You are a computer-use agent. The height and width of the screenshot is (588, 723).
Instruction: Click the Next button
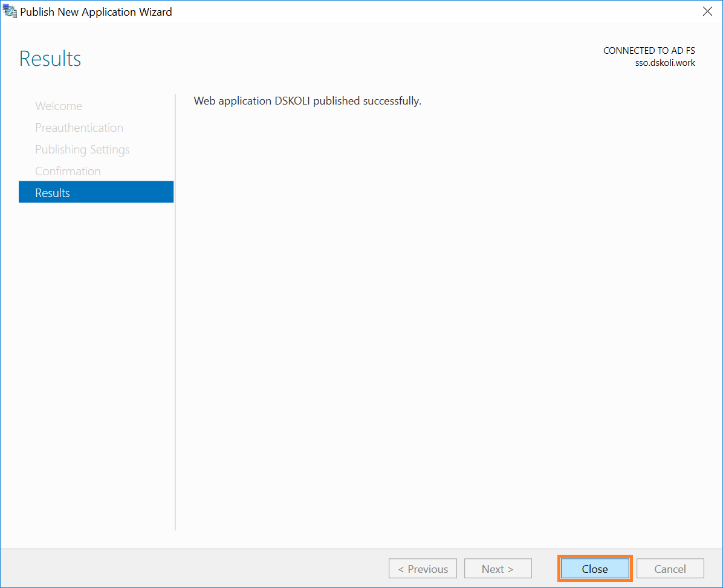point(498,569)
